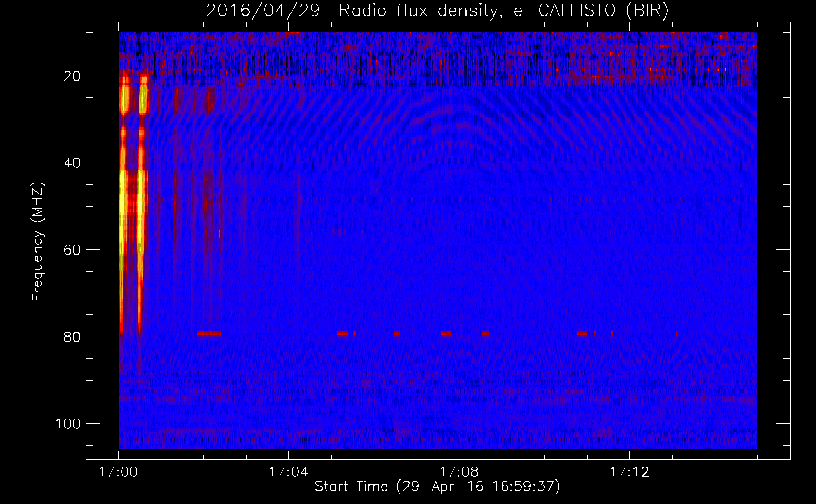Click the 17:08 time tick label
This screenshot has height=504, width=816.
[x=459, y=472]
